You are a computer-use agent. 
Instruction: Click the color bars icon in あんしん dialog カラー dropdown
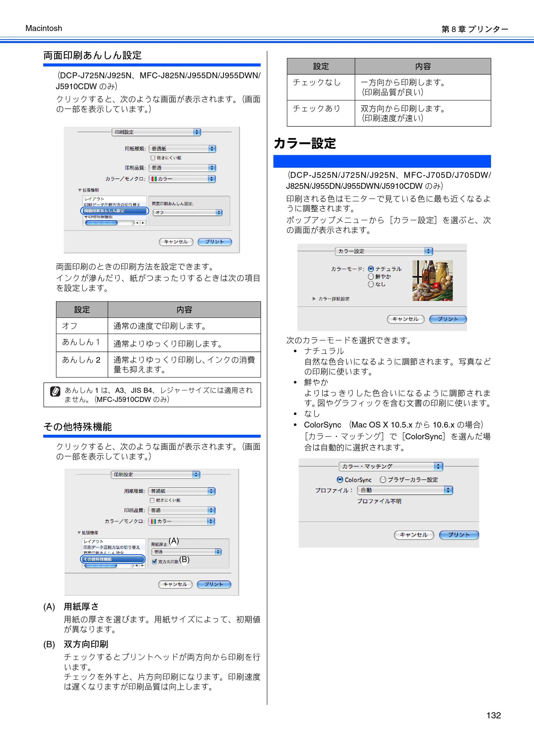154,179
